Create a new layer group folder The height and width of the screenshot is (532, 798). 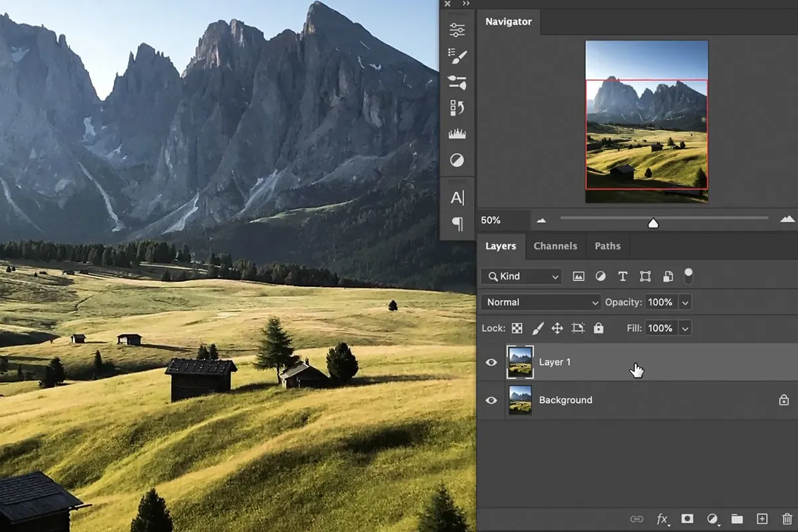point(737,519)
